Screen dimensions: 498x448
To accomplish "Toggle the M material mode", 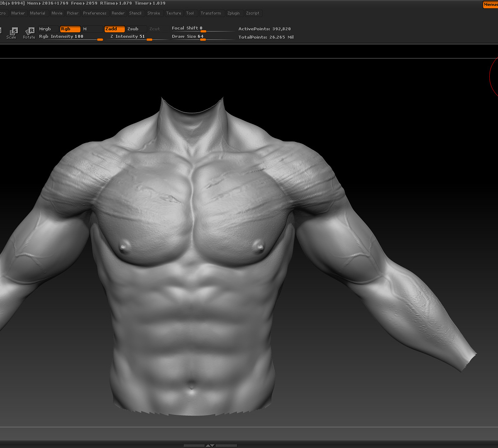I will point(92,29).
